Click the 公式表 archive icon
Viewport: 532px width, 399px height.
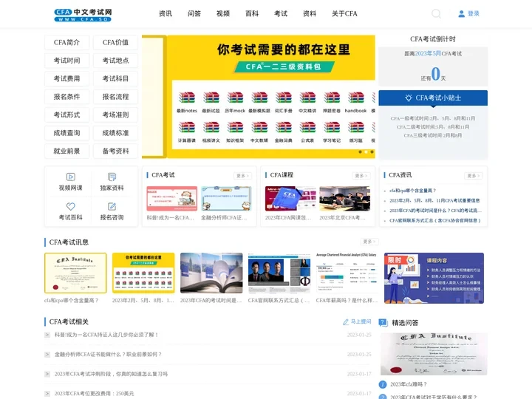[x=307, y=127]
